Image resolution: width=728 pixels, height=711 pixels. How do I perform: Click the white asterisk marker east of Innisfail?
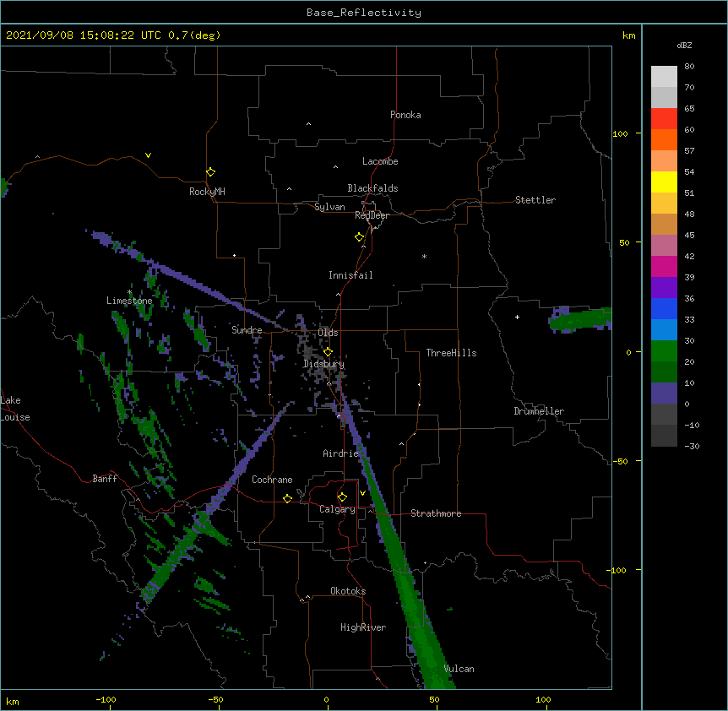click(x=424, y=256)
